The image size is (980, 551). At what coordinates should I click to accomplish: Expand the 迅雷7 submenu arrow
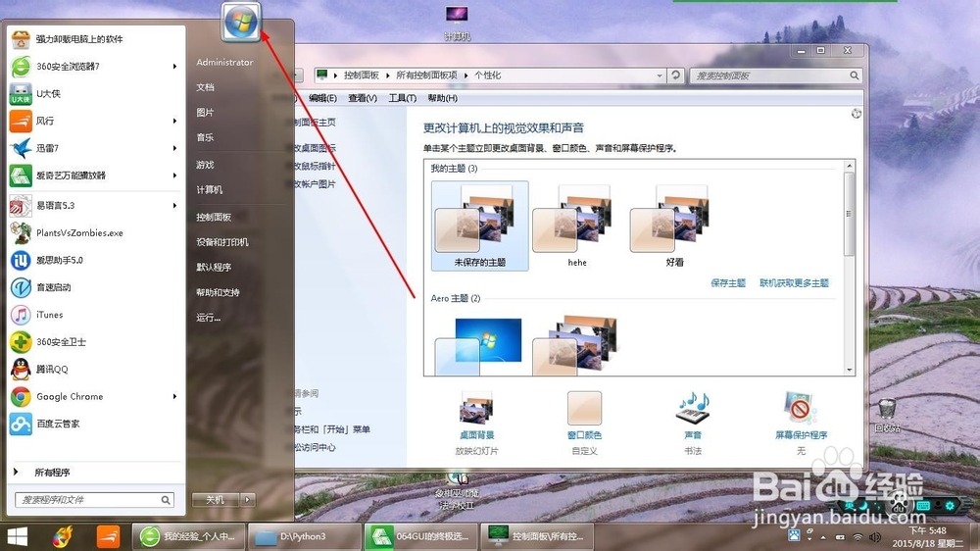[174, 148]
